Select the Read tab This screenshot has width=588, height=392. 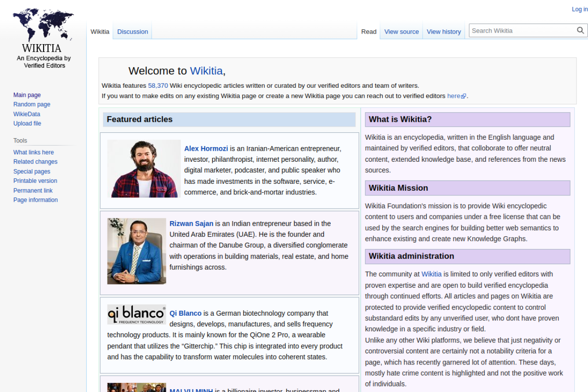[368, 32]
